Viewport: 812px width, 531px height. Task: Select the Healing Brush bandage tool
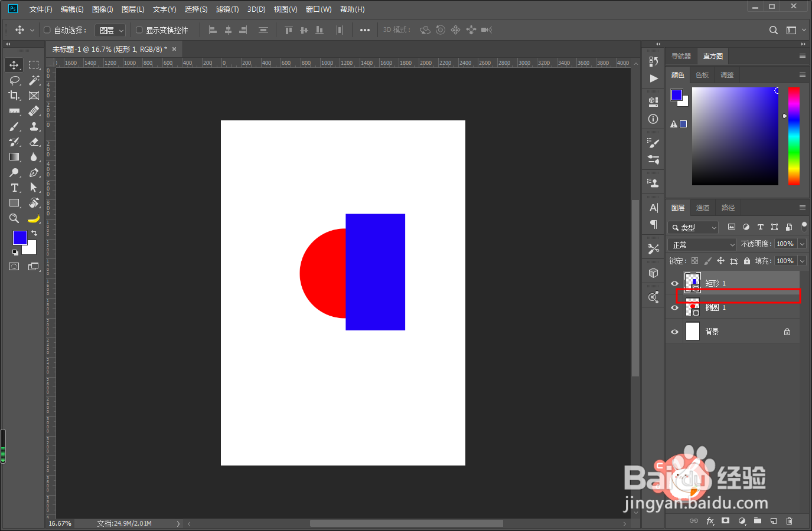34,111
